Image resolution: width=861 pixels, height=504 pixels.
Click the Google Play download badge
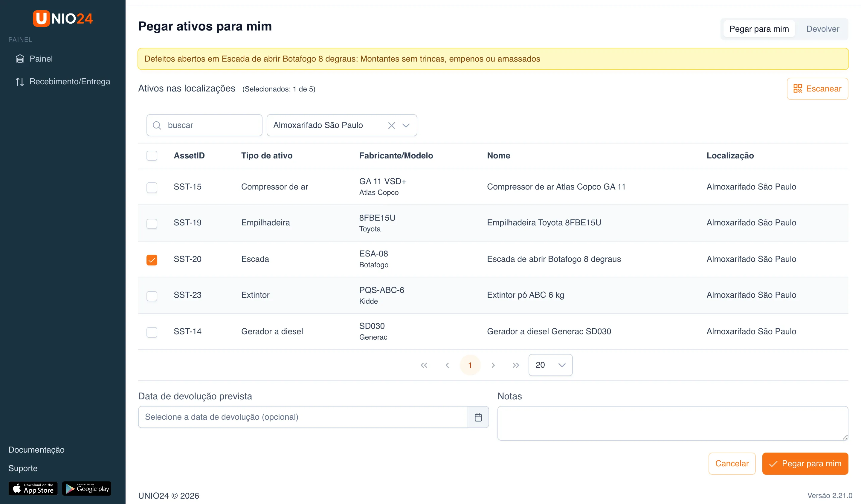[x=87, y=488]
